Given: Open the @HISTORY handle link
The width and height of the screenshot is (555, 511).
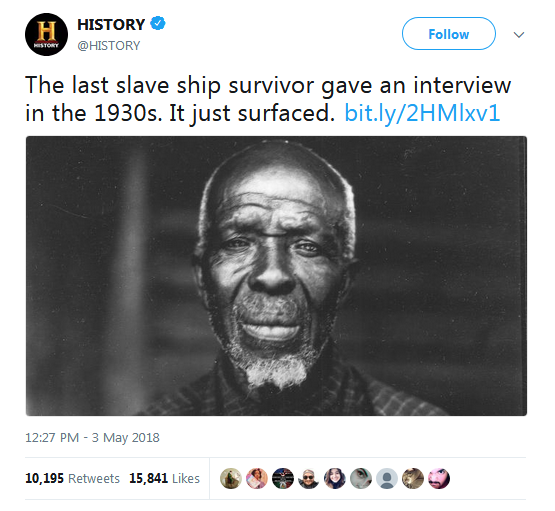Looking at the screenshot, I should 109,46.
